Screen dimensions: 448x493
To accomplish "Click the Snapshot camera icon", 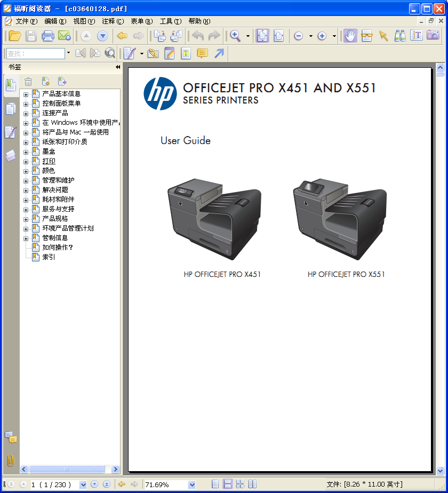I will tap(433, 35).
